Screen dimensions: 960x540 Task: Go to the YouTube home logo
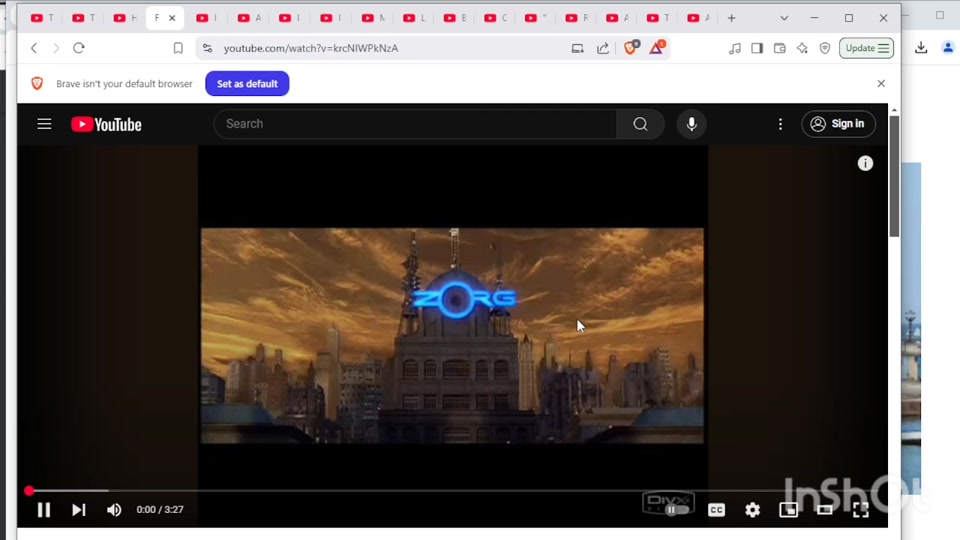pos(106,124)
